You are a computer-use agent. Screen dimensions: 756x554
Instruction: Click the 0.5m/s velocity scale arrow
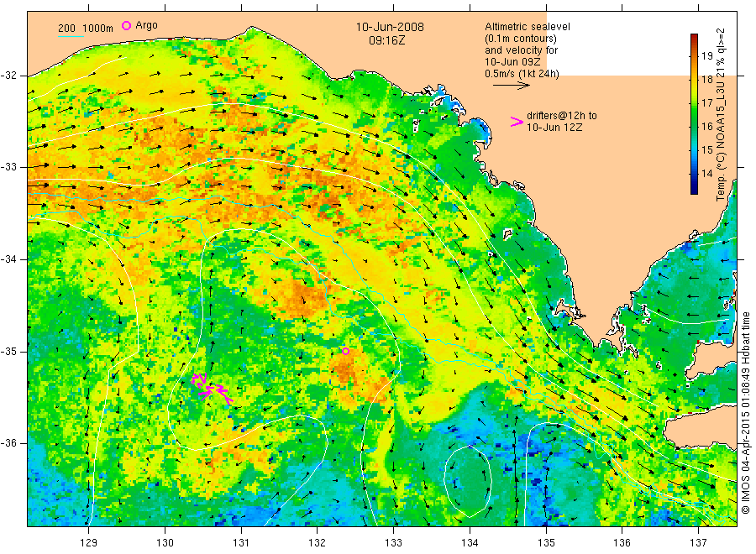tap(511, 86)
